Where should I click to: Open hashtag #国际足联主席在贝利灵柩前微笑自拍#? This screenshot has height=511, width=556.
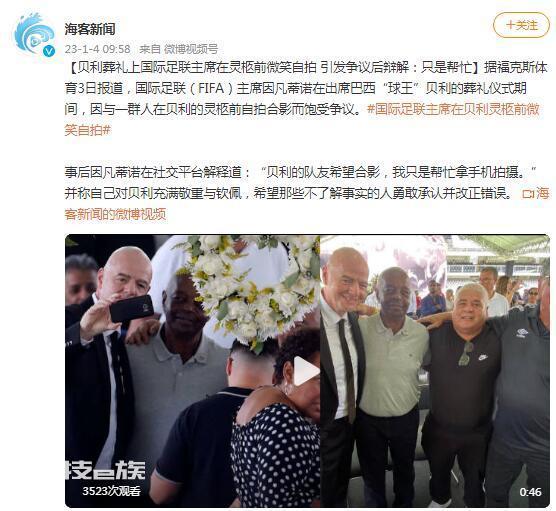[302, 120]
